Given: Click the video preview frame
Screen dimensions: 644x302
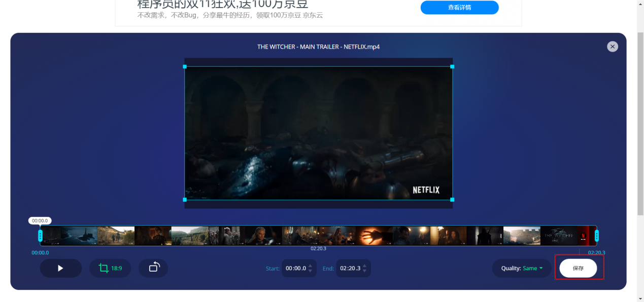Looking at the screenshot, I should (318, 133).
